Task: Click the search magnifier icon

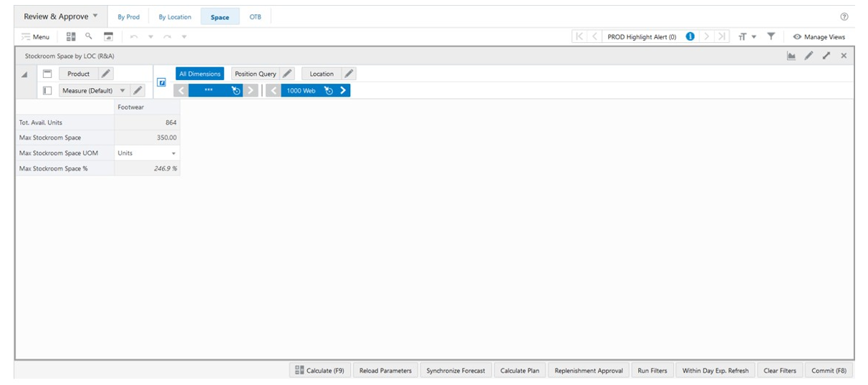Action: pyautogui.click(x=89, y=36)
